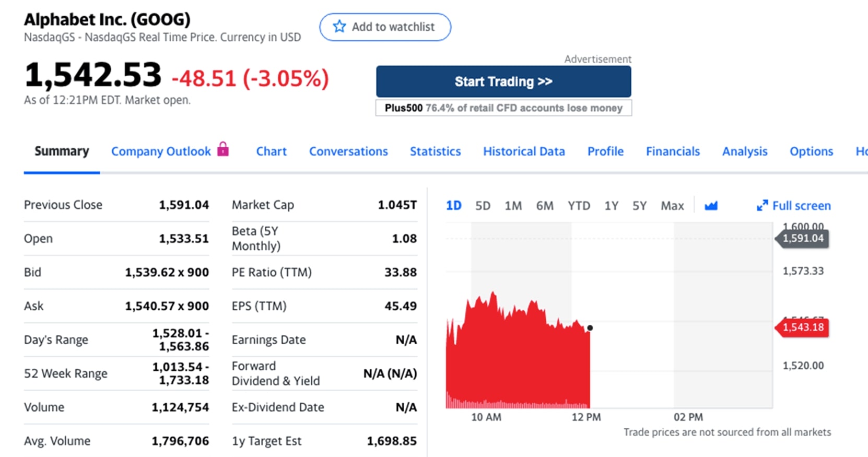Click the Day's Range label
868x457 pixels.
pos(56,340)
